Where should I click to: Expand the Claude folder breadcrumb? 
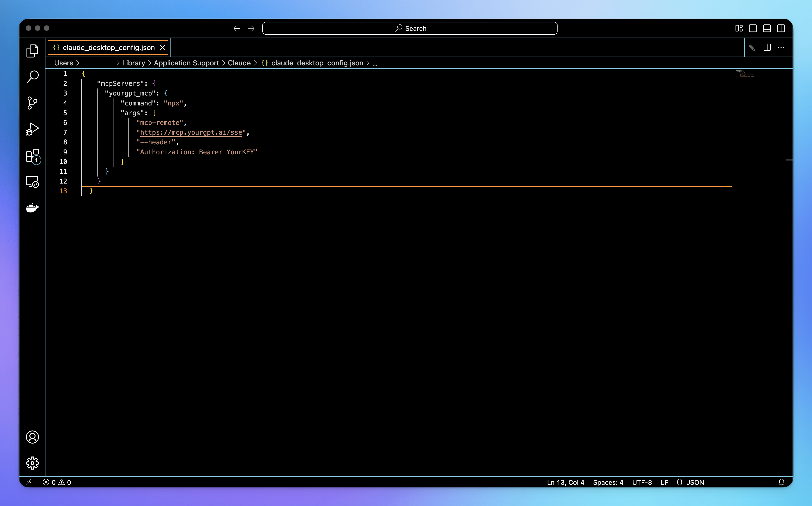pyautogui.click(x=239, y=63)
